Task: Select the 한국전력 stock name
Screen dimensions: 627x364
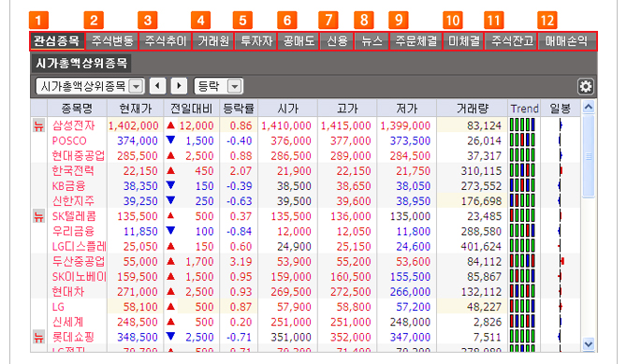Action: [x=73, y=171]
